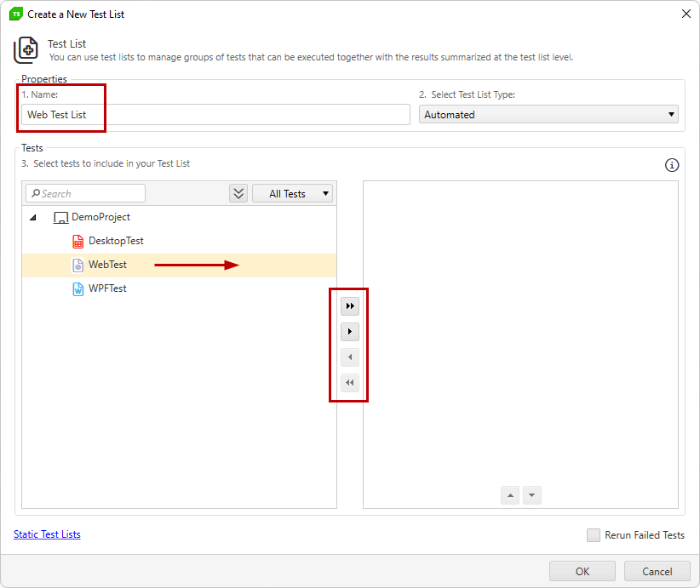Image resolution: width=700 pixels, height=588 pixels.
Task: Enable the Rerun Failed Tests checkbox
Action: [x=593, y=535]
